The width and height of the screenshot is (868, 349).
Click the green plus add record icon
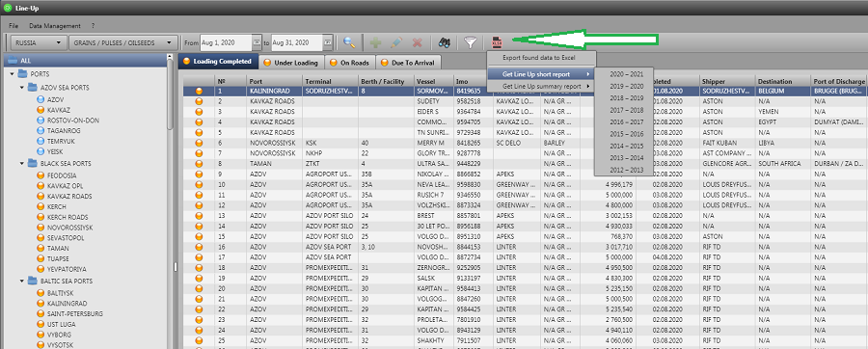375,42
